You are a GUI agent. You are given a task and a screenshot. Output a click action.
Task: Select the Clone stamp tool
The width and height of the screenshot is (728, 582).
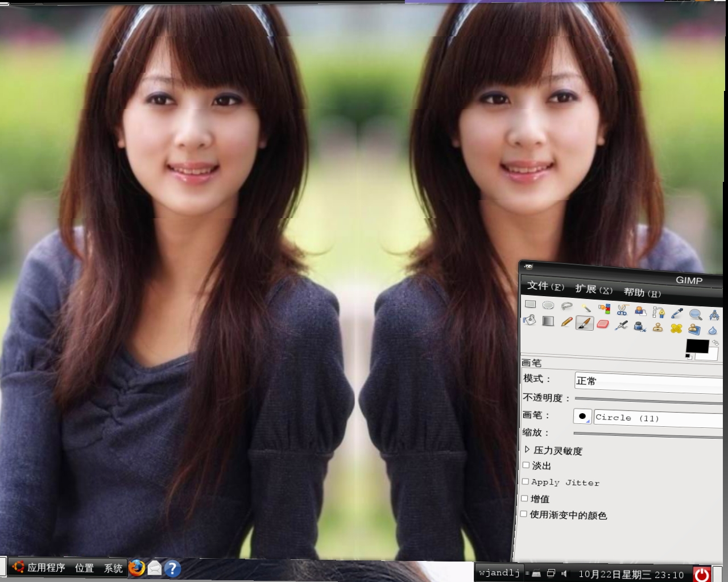[x=658, y=327]
